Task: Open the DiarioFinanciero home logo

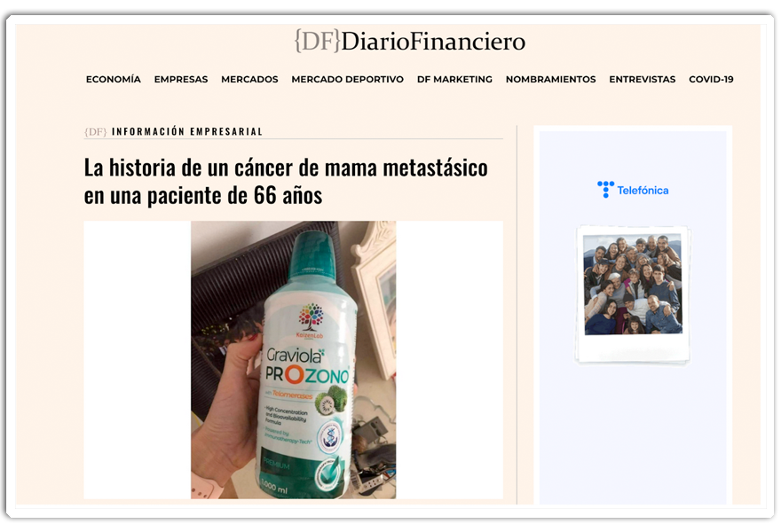Action: point(410,41)
